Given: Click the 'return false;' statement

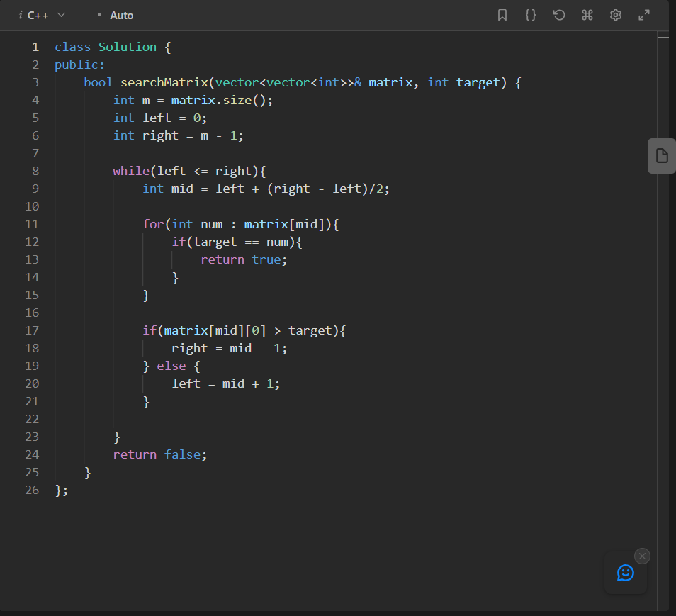Looking at the screenshot, I should 160,454.
